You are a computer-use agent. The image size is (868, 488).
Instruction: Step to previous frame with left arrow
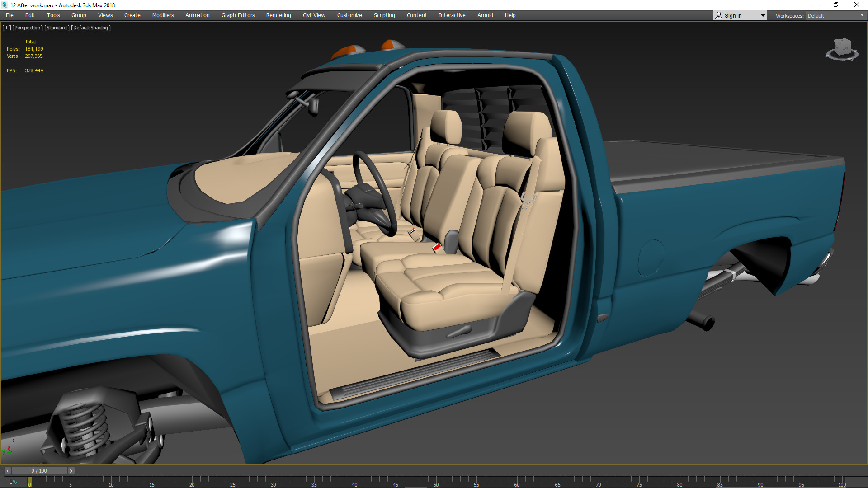coord(7,471)
